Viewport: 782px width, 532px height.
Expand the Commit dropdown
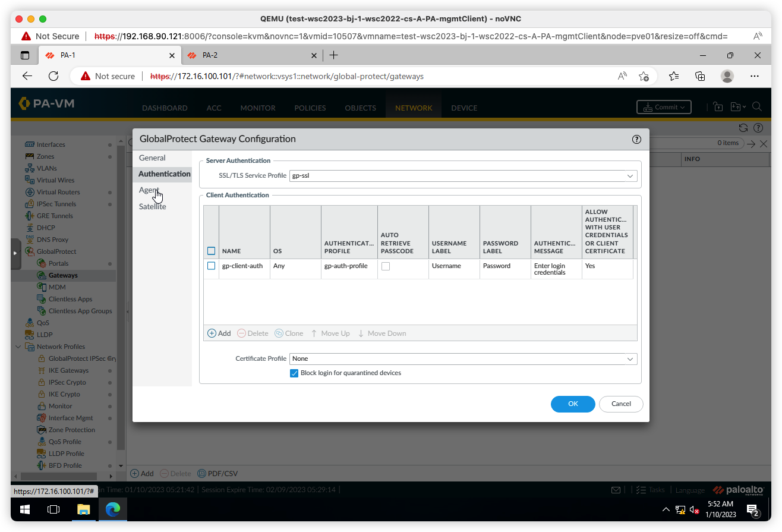pos(664,108)
